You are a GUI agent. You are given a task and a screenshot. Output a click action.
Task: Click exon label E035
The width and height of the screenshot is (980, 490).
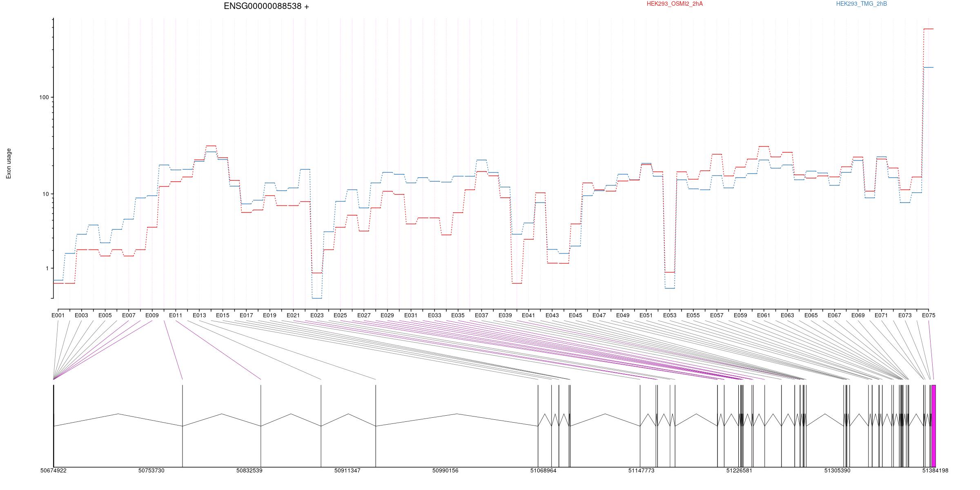coord(458,315)
